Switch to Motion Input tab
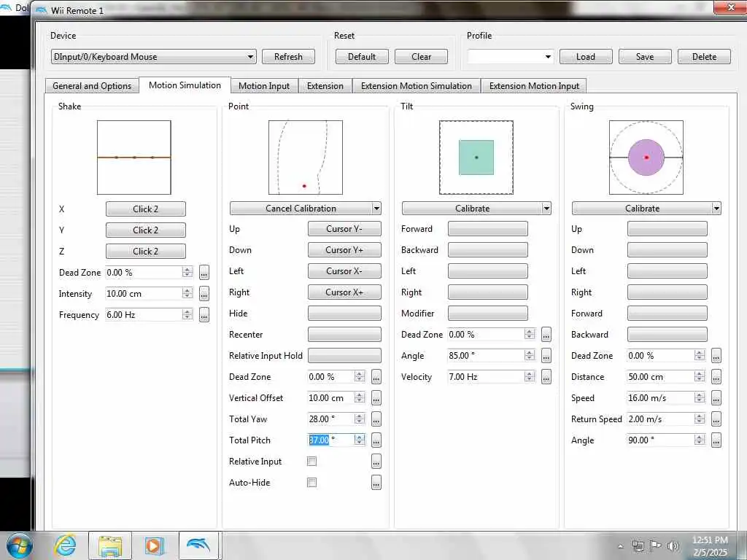 (x=264, y=86)
